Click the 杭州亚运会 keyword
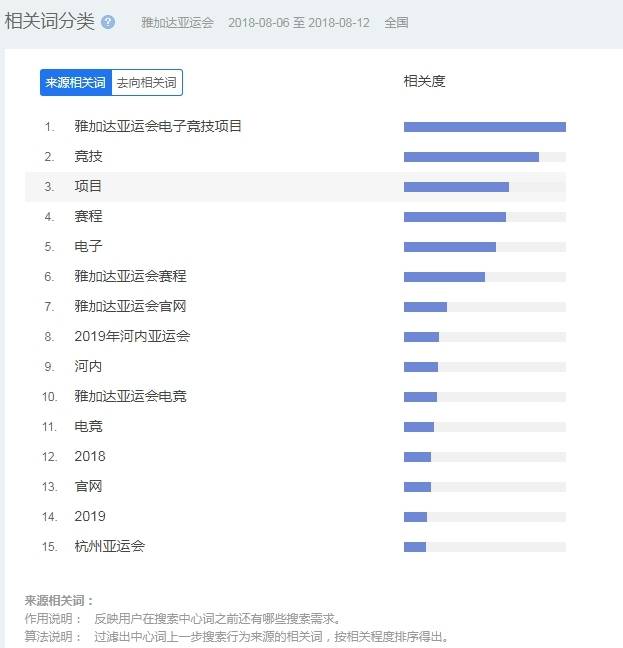623x648 pixels. point(109,547)
